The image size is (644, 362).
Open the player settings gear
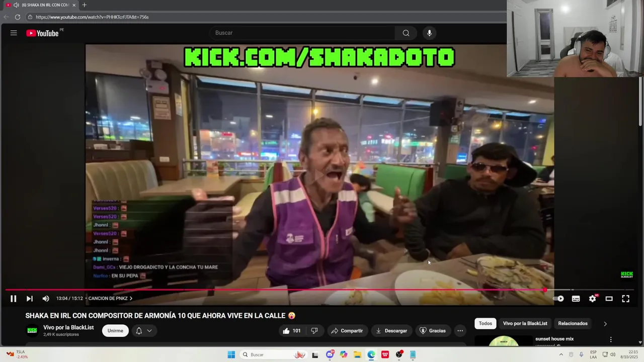pyautogui.click(x=593, y=299)
